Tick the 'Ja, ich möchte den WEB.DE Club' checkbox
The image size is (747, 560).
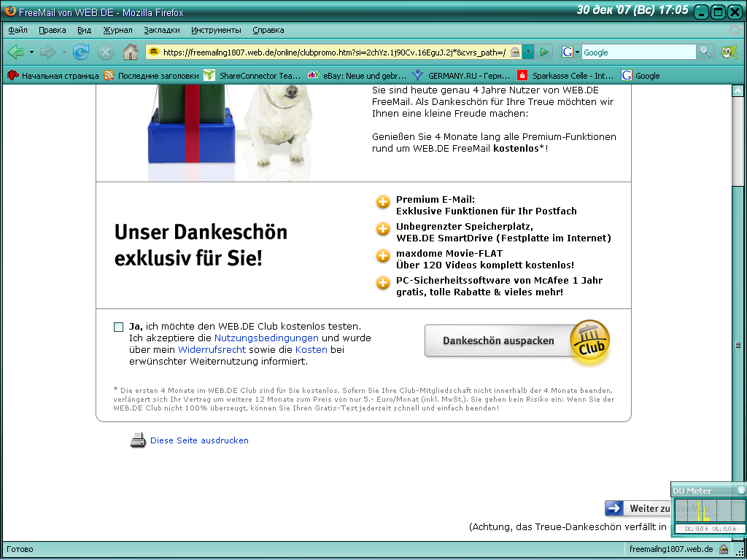119,327
